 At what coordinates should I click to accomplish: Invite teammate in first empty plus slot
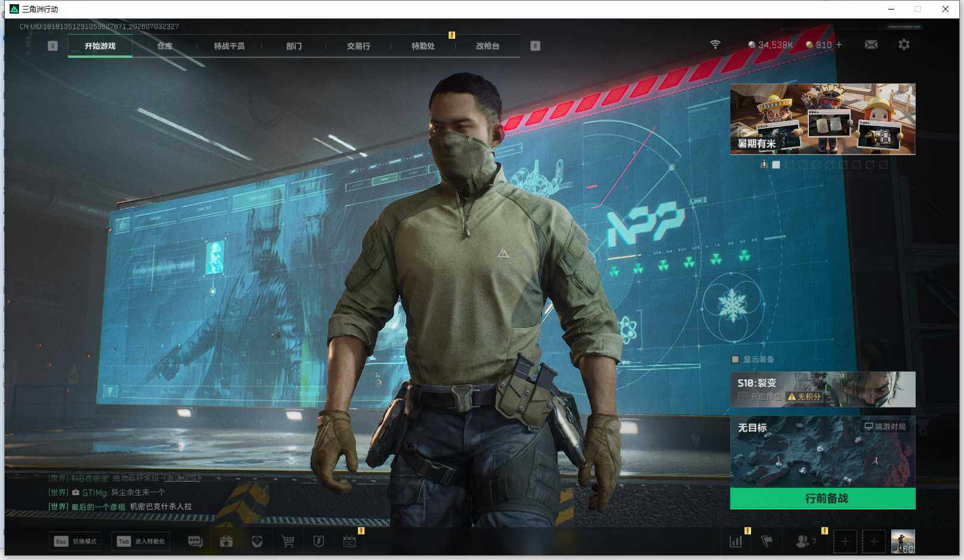click(x=845, y=542)
